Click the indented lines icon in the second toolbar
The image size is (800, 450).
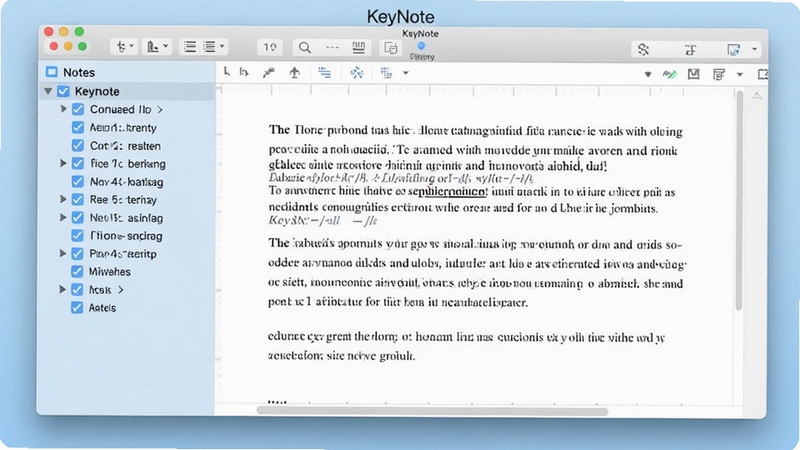pos(324,72)
